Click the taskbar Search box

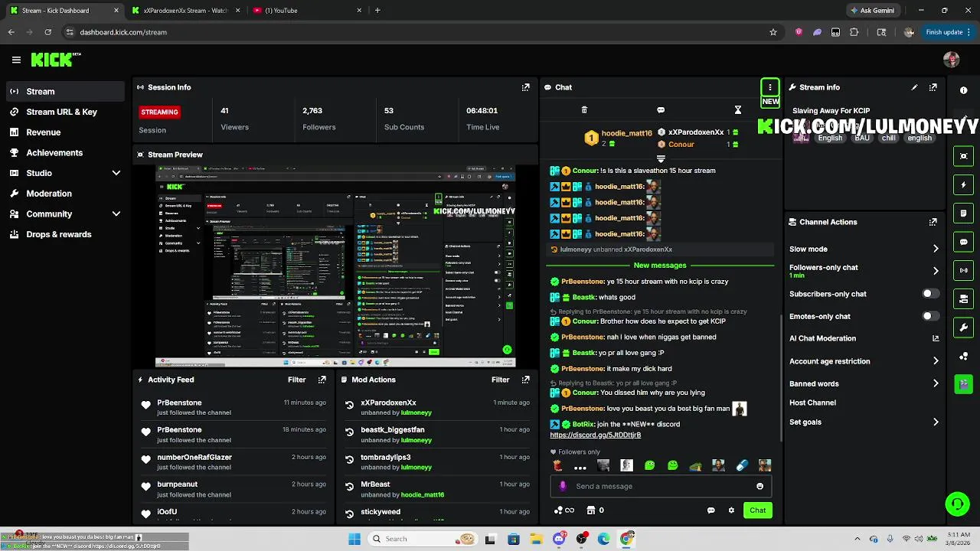(x=422, y=539)
